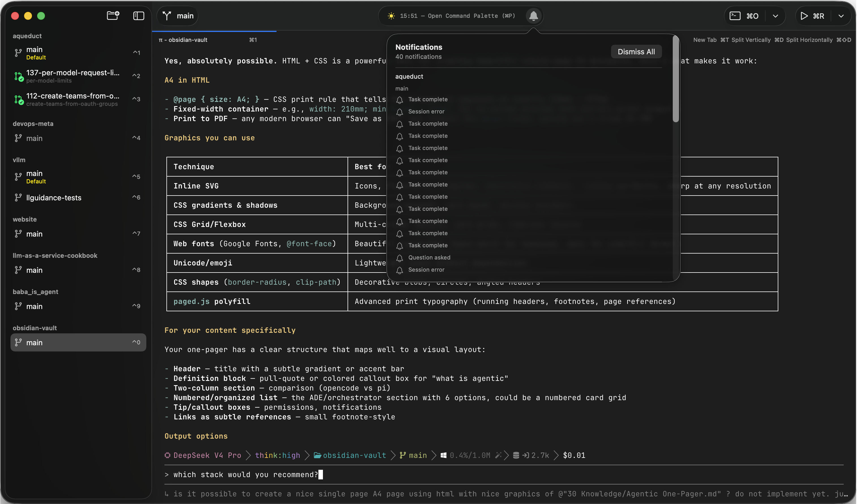Screen dimensions: 857x504
Task: Dismiss all notifications
Action: (x=636, y=52)
